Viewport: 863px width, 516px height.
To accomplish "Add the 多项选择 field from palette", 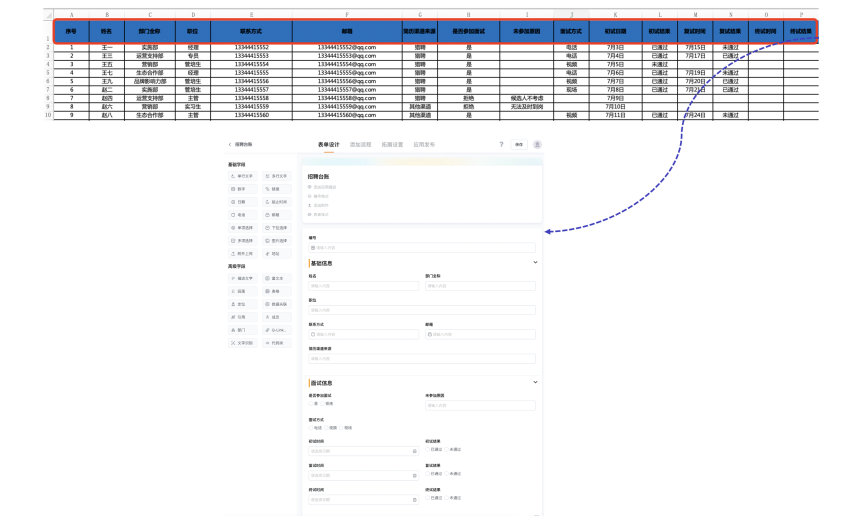I will [x=242, y=240].
